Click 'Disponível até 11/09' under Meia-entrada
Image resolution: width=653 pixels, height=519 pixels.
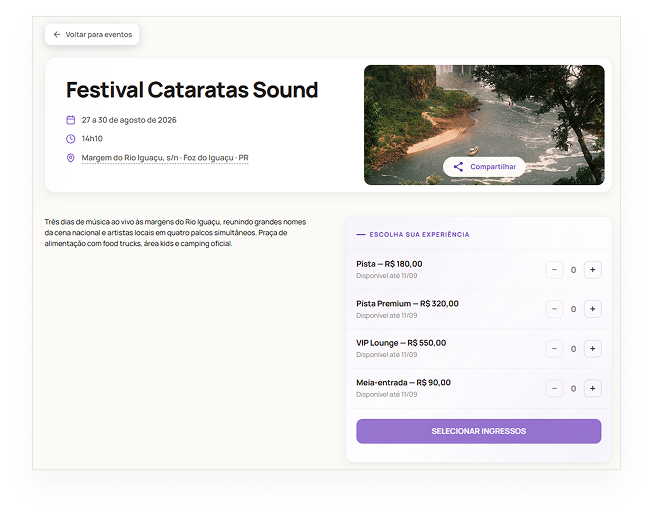click(386, 394)
